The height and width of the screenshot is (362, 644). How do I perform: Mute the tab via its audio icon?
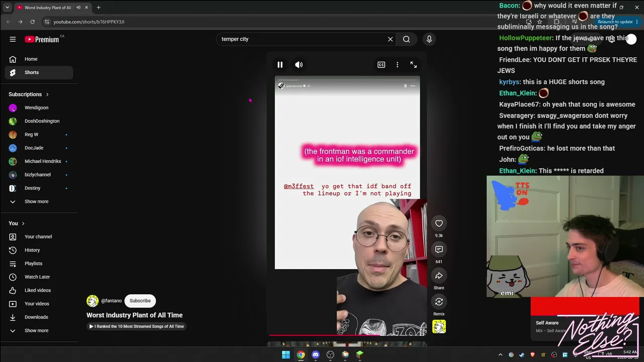[78, 8]
